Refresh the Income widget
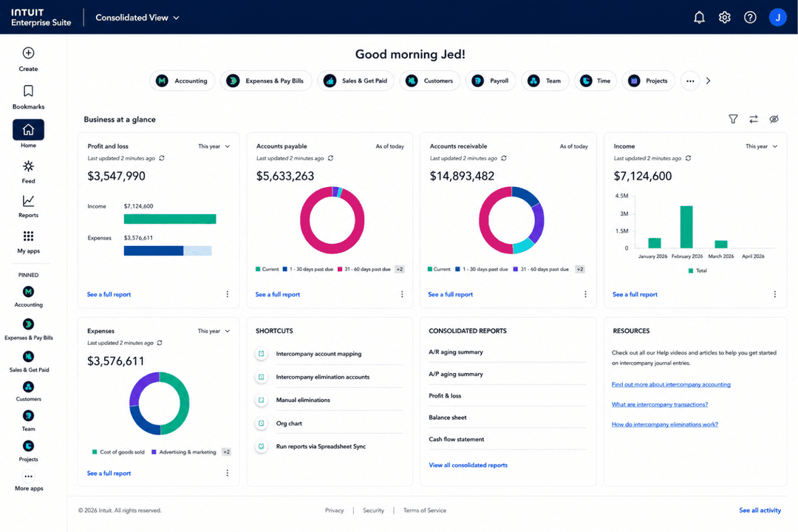The image size is (798, 532). click(x=688, y=158)
